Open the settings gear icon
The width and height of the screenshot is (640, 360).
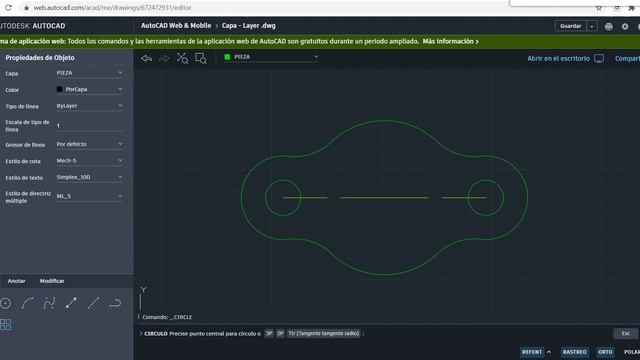(625, 27)
